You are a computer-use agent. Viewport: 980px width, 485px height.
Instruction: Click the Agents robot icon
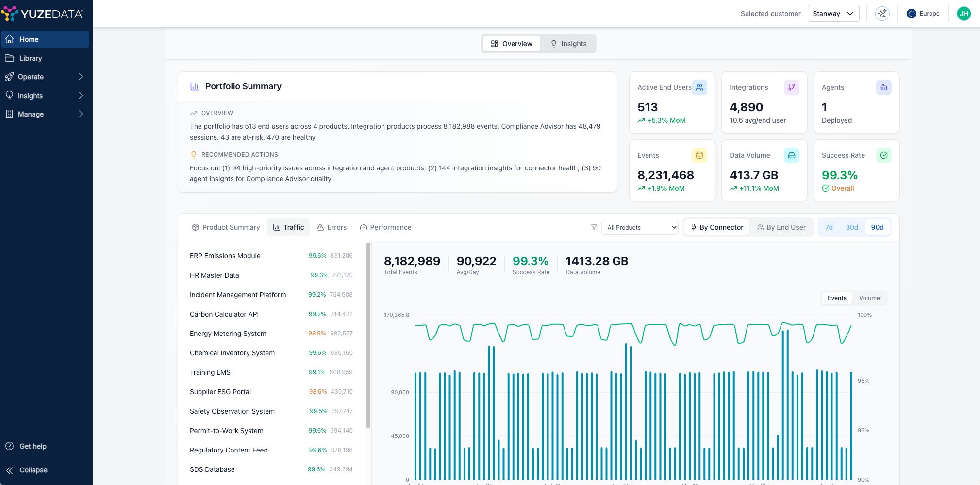point(883,87)
